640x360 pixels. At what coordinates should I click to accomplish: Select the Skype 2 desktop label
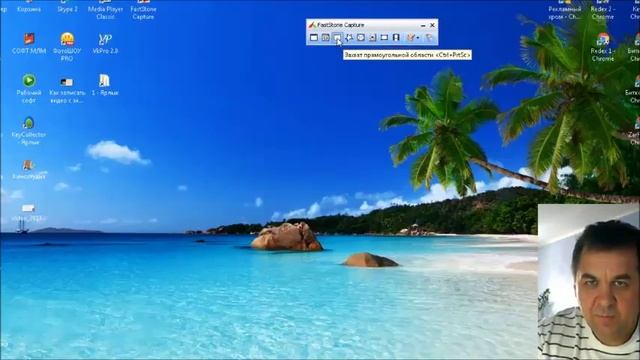coord(67,9)
